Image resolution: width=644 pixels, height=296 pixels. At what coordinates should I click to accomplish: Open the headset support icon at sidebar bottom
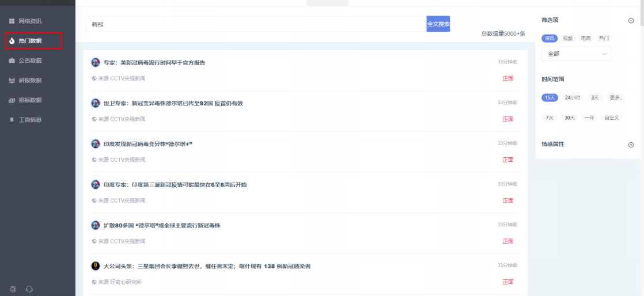pos(29,289)
